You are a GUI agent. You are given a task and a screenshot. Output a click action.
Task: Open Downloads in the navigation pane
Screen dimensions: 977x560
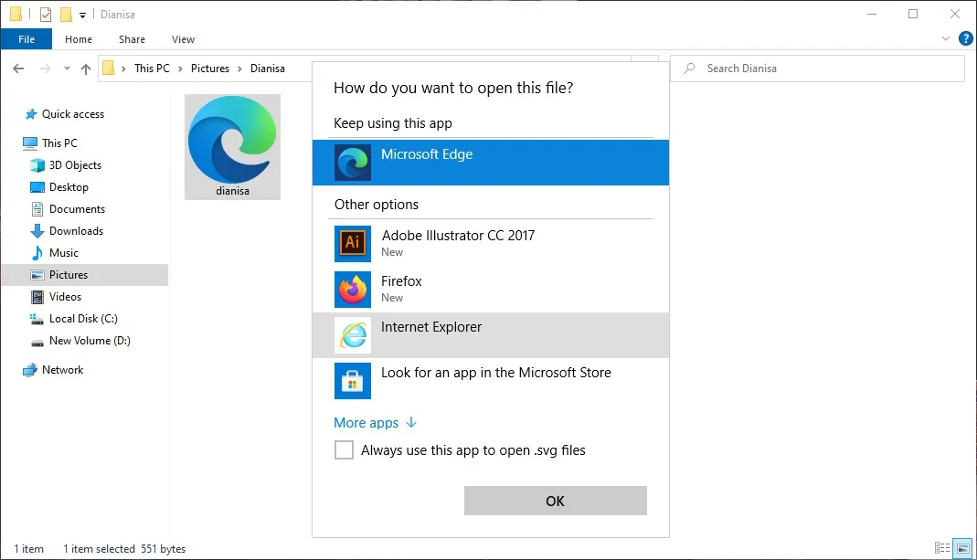76,231
